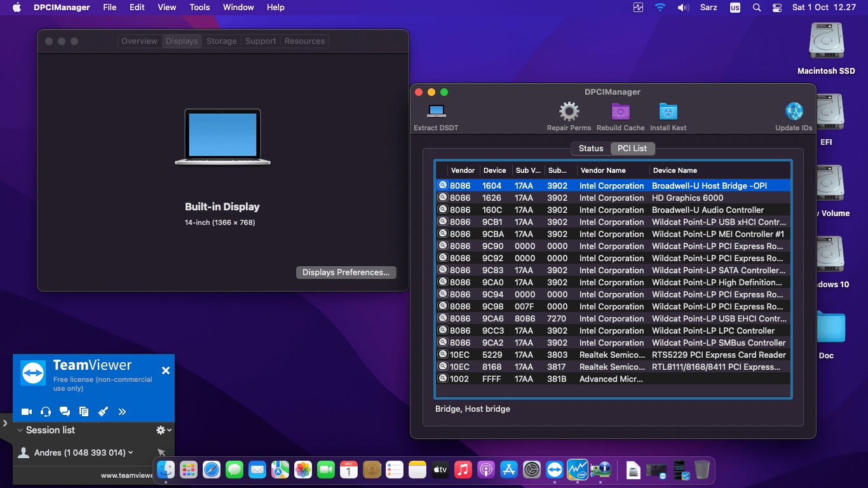868x488 pixels.
Task: Click the Displays Preferences button
Action: point(346,272)
